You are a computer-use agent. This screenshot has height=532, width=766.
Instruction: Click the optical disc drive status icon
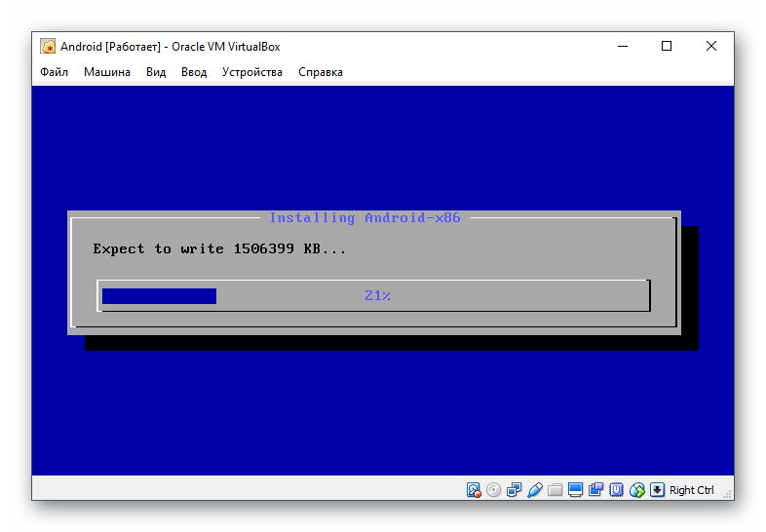493,489
